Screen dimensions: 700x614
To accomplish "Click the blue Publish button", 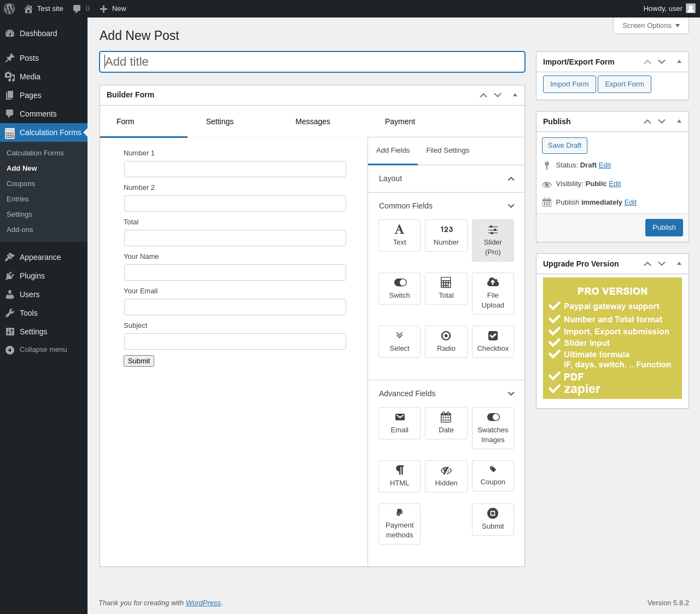I will pyautogui.click(x=664, y=228).
